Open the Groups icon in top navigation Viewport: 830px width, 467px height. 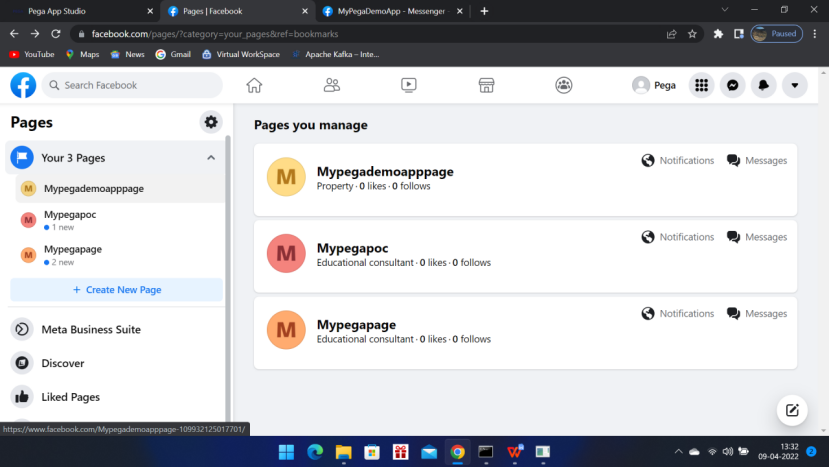click(x=564, y=85)
